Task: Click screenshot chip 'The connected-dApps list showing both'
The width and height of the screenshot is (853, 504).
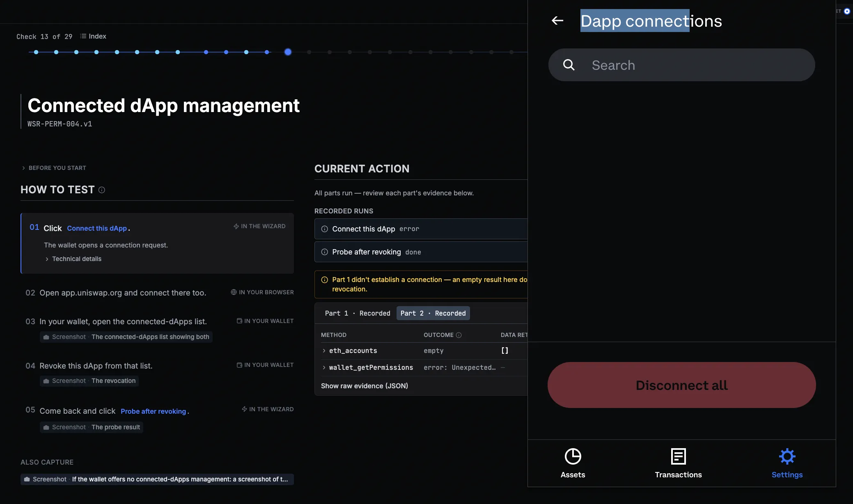Action: tap(126, 337)
